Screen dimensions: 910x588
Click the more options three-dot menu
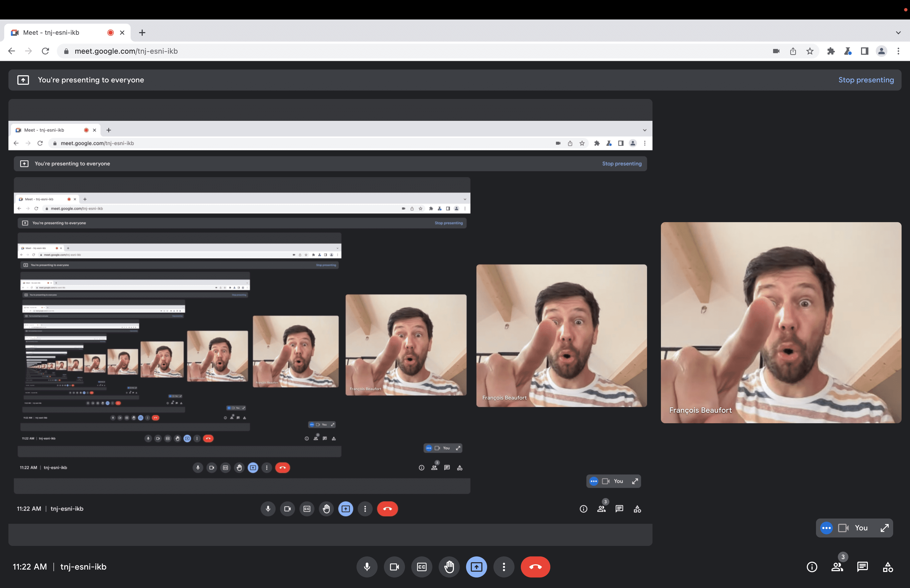[x=503, y=567]
